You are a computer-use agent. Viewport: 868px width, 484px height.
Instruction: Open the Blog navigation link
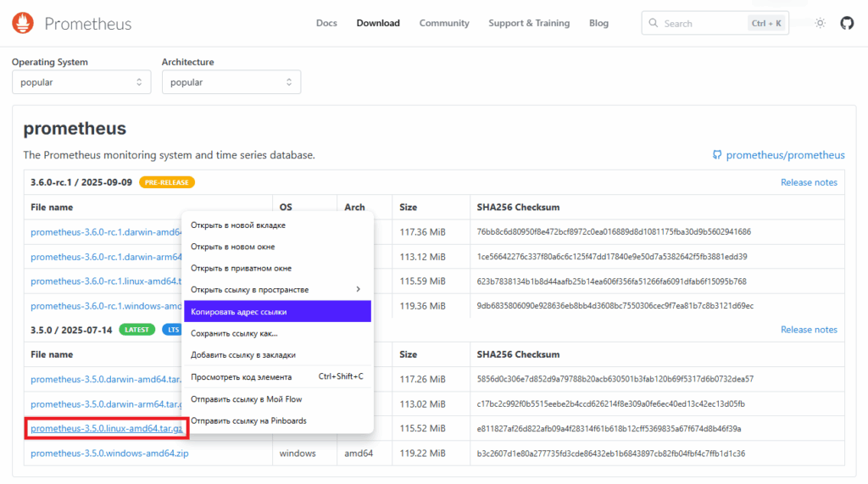598,23
